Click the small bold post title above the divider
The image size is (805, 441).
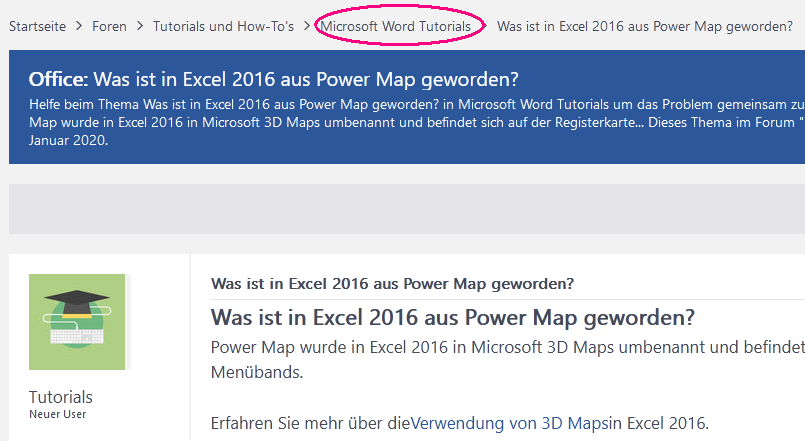tap(392, 283)
